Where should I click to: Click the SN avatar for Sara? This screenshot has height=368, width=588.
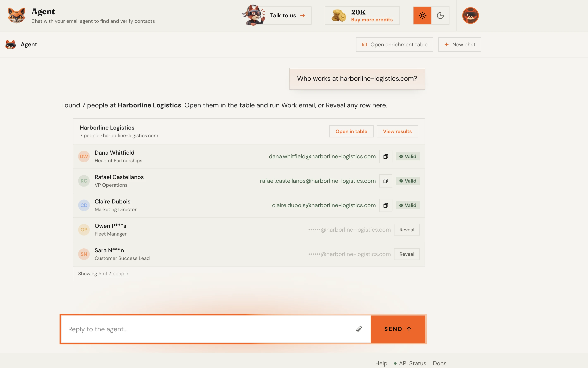(x=84, y=254)
